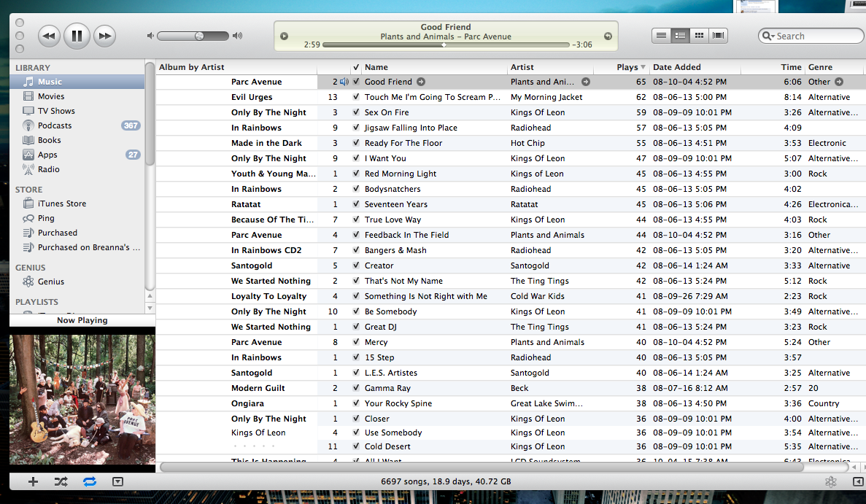Show the iTunes sidebar panel button

[858, 482]
